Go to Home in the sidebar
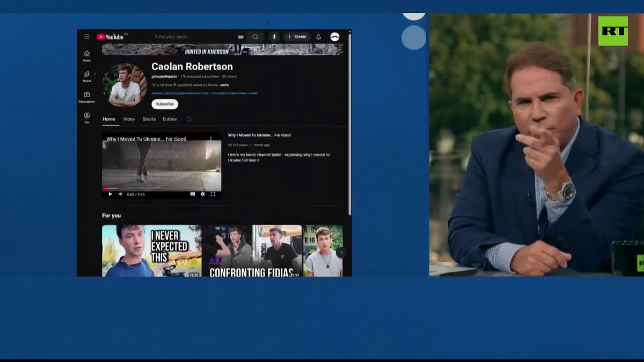This screenshot has height=362, width=644. click(x=87, y=56)
